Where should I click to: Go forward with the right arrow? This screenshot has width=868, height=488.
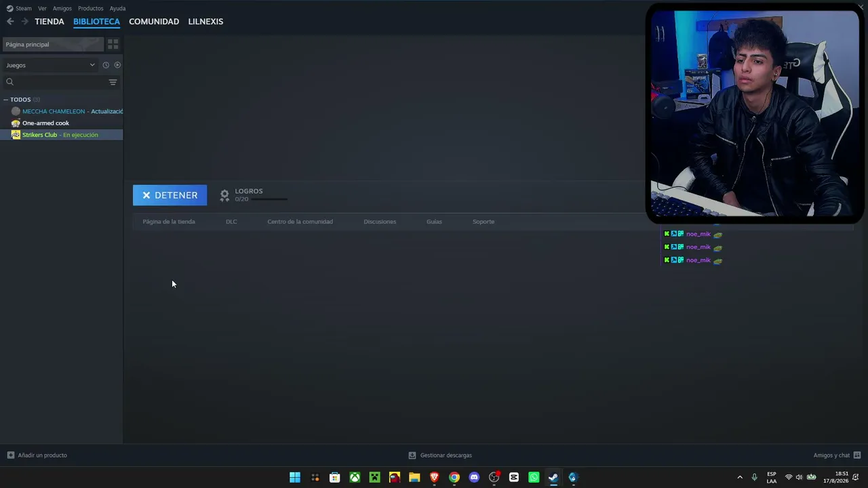(25, 22)
